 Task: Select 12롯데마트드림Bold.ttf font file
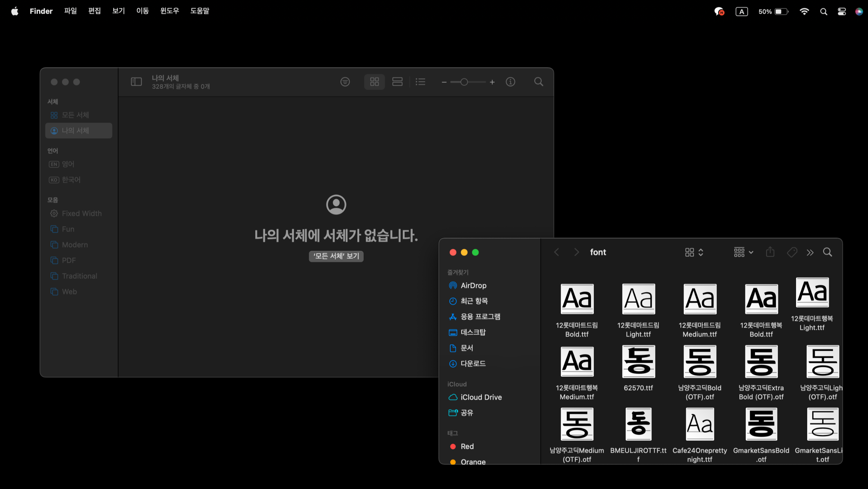[577, 299]
